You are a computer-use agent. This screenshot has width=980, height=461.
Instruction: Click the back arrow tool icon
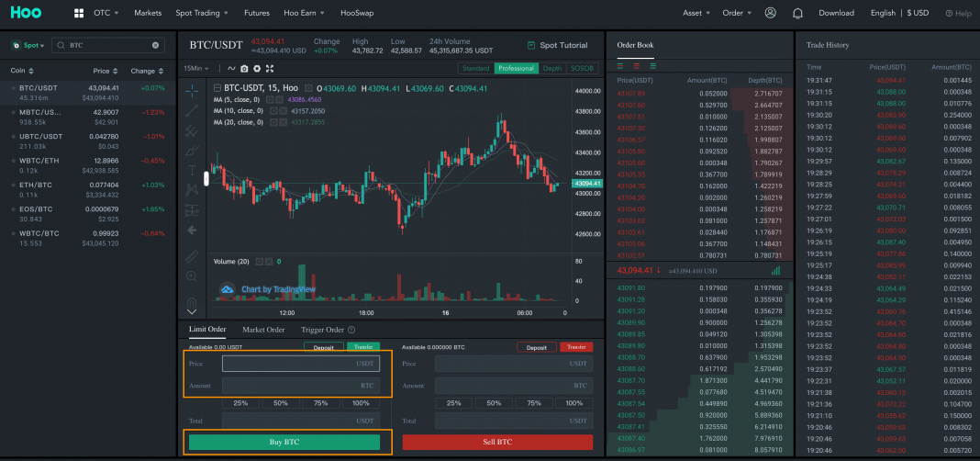coord(192,230)
